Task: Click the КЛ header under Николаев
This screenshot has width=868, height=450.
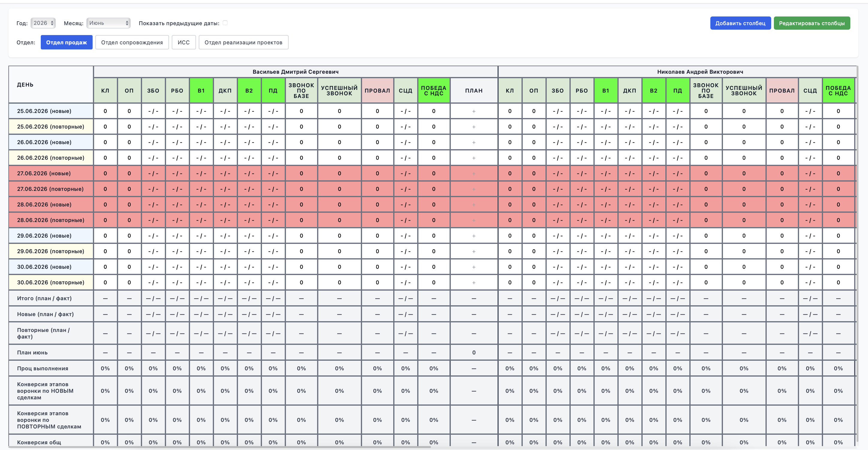Action: (510, 90)
